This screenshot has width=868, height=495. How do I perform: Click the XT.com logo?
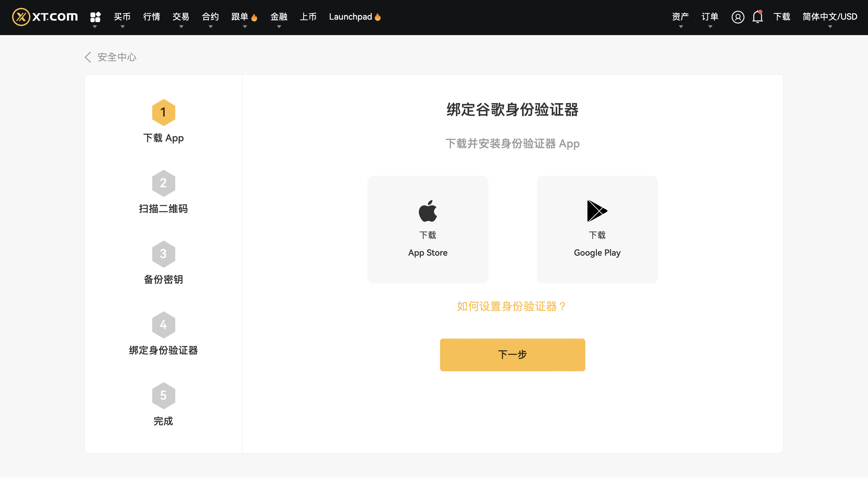coord(45,17)
